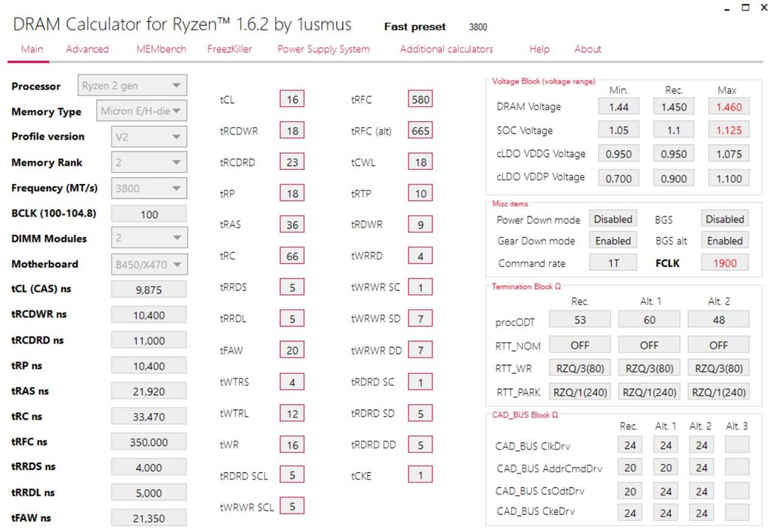
Task: Select the tCL timing value box
Action: 293,99
